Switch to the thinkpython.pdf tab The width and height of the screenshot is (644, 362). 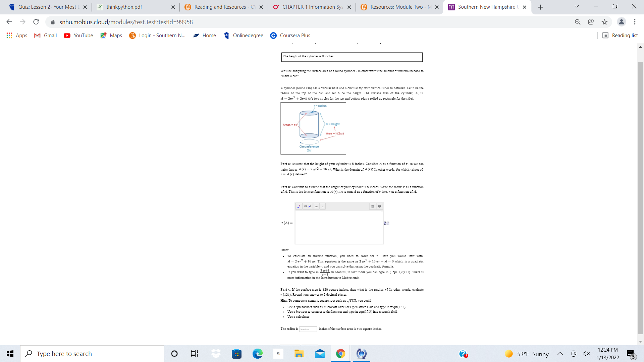(124, 7)
